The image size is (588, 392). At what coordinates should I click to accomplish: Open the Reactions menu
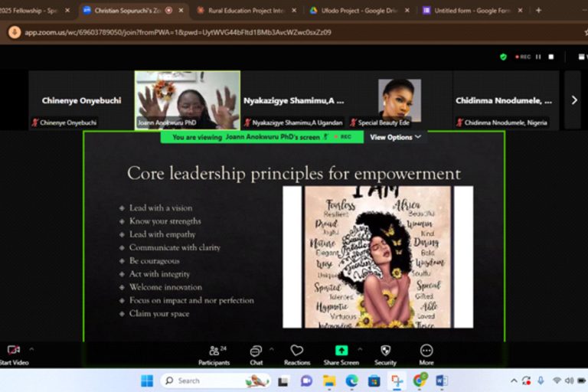(297, 354)
